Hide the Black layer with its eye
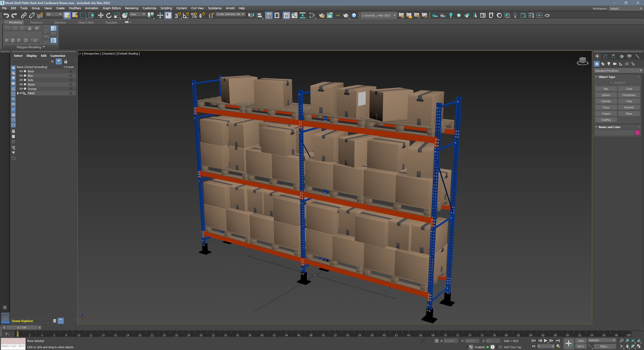 (21, 71)
